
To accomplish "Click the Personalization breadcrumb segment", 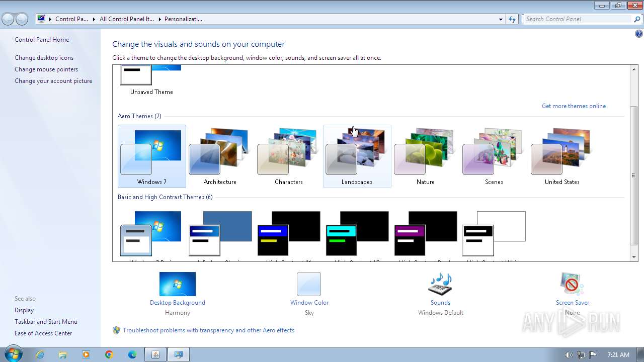I will coord(183,19).
